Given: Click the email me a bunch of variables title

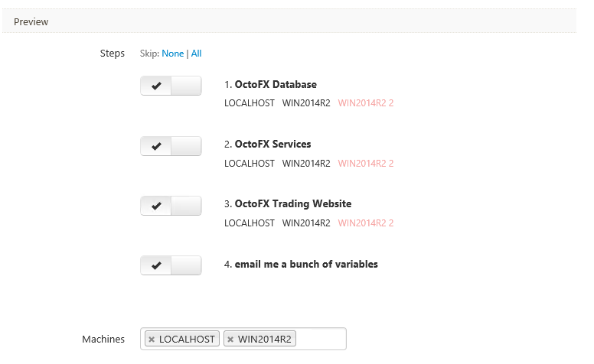Looking at the screenshot, I should click(306, 265).
